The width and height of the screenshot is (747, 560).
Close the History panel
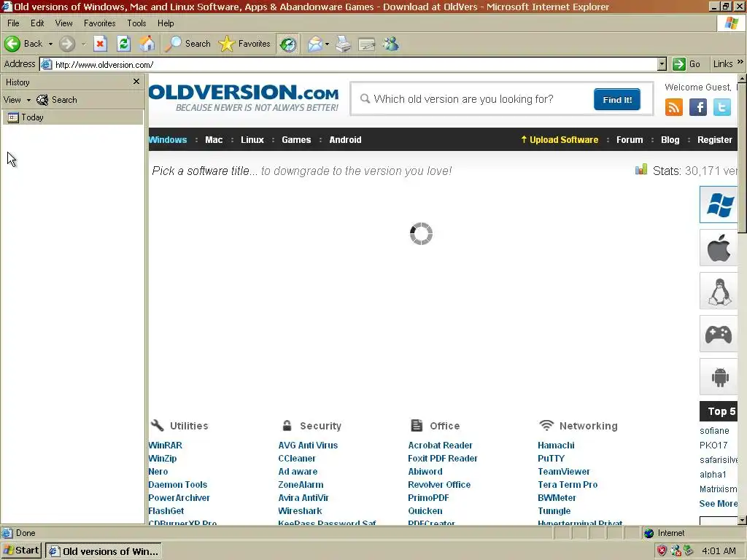click(x=136, y=82)
